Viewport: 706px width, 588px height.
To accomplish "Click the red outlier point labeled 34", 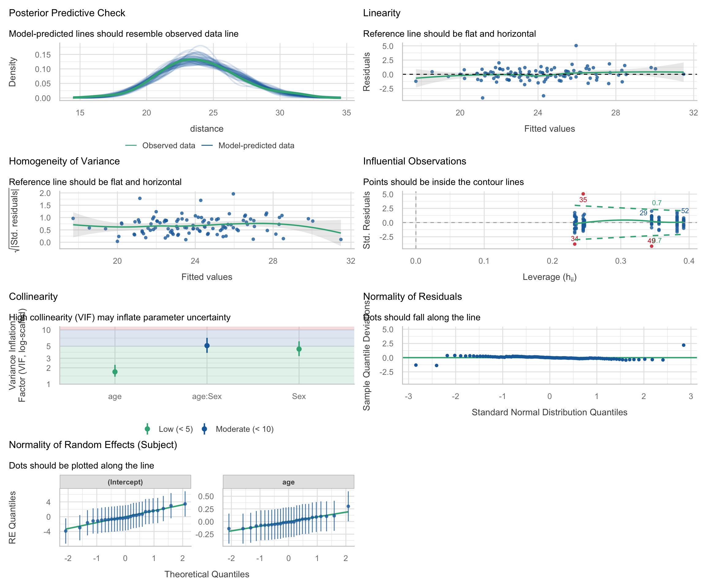I will [575, 244].
